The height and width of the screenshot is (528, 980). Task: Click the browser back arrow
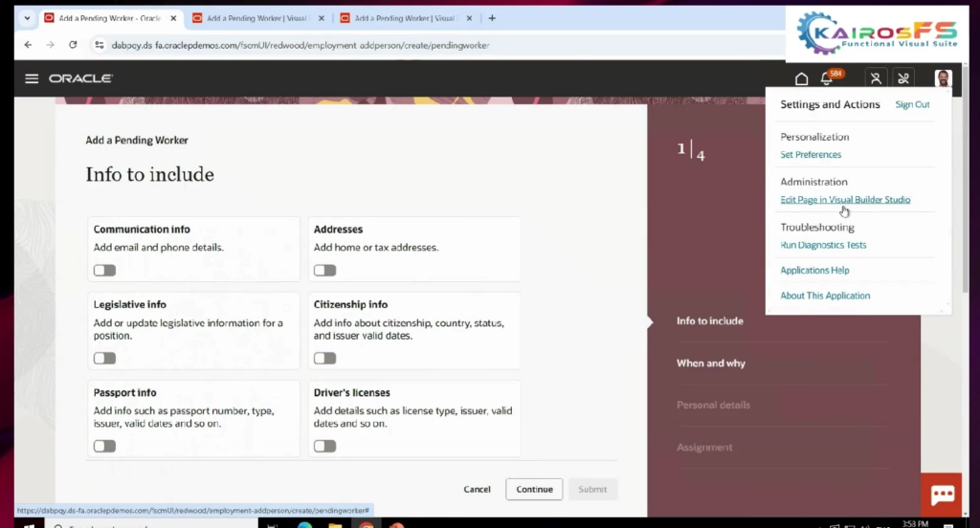(x=28, y=45)
